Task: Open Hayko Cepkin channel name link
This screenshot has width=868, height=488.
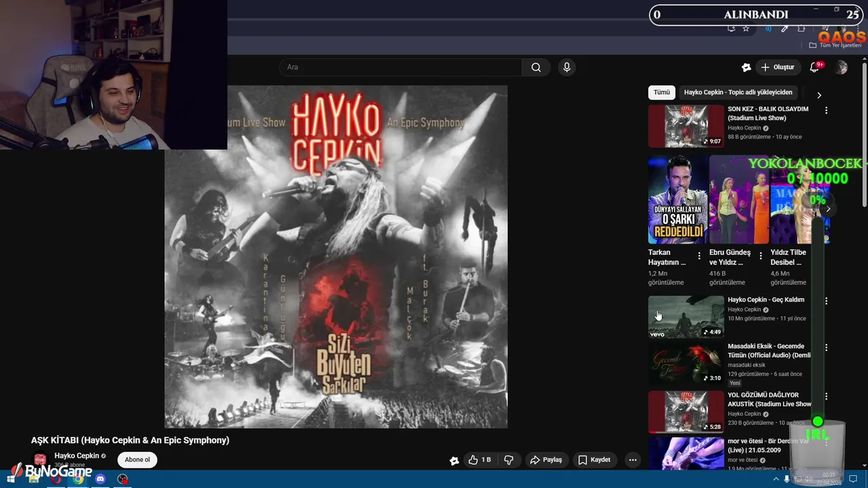Action: [77, 455]
